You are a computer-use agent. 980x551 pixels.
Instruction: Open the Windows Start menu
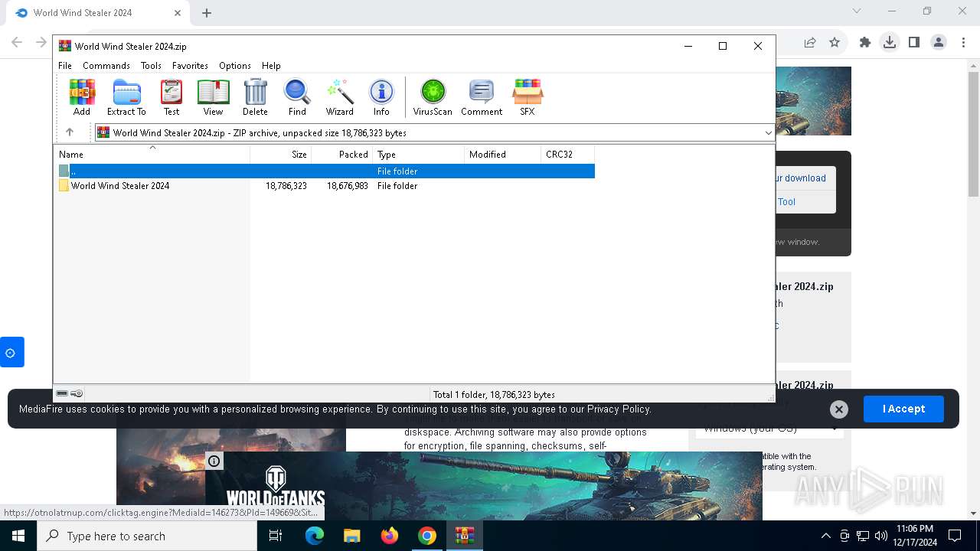18,536
